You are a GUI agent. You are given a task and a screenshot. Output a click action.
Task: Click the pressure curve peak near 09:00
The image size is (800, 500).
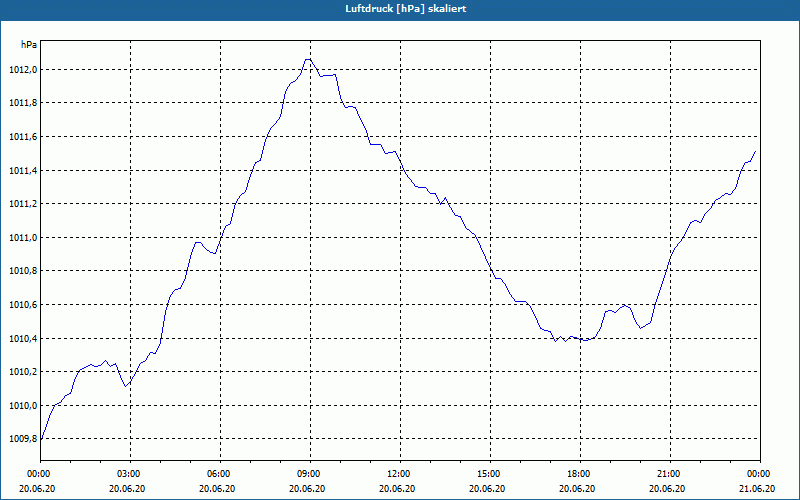[x=308, y=59]
